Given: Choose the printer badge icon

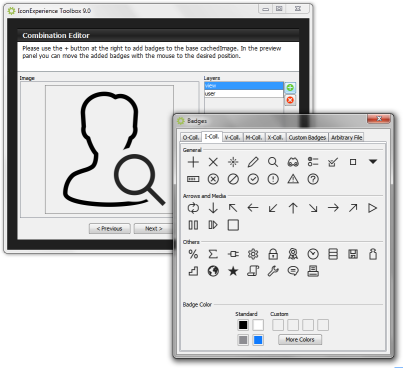Looking at the screenshot, I should tap(313, 271).
